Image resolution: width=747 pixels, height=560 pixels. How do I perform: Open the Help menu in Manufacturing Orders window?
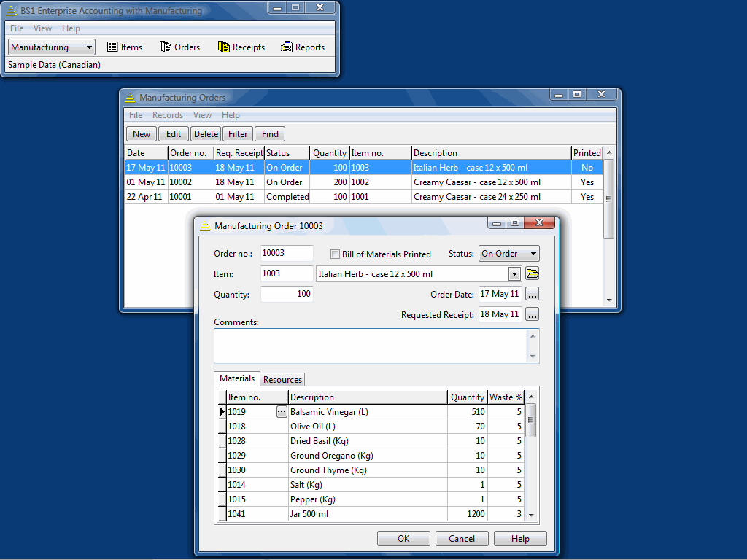(x=231, y=115)
